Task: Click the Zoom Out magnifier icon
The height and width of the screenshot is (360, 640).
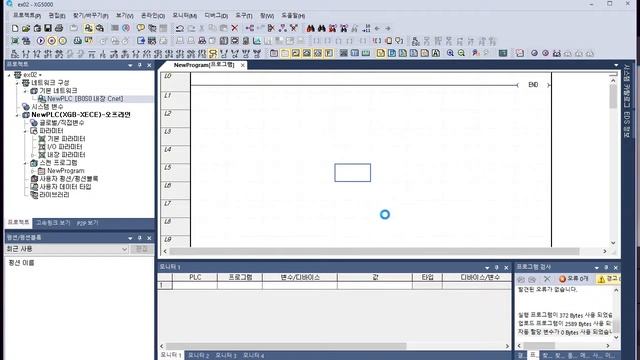Action: [x=461, y=53]
